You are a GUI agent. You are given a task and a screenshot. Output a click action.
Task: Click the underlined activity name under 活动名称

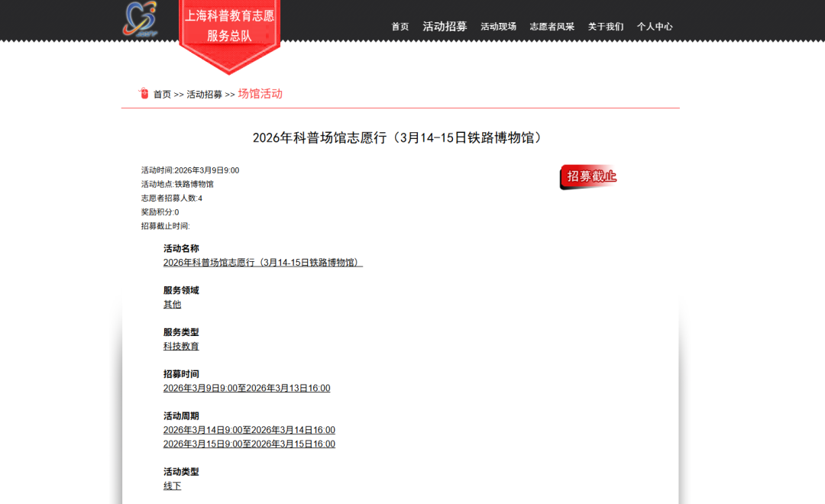point(263,263)
